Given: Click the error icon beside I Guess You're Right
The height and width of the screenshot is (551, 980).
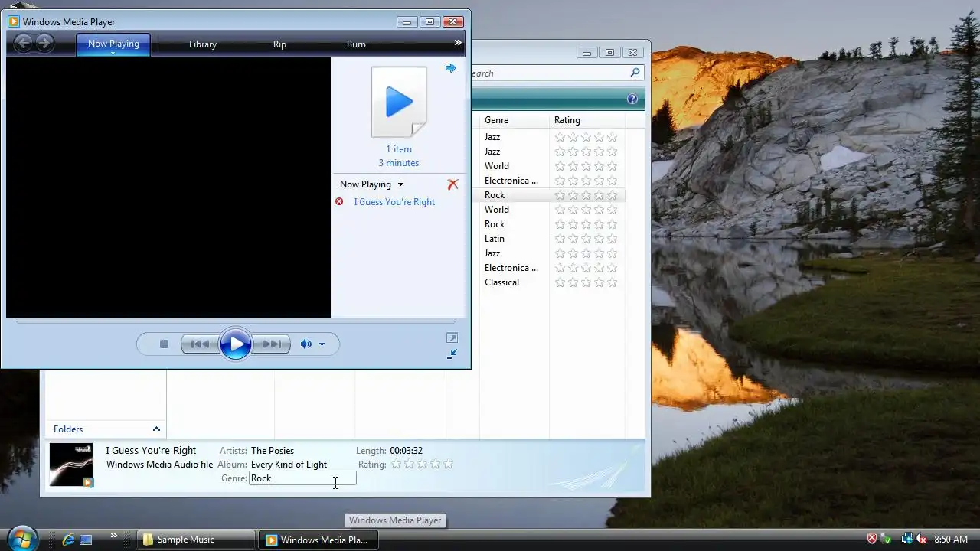Looking at the screenshot, I should coord(339,201).
